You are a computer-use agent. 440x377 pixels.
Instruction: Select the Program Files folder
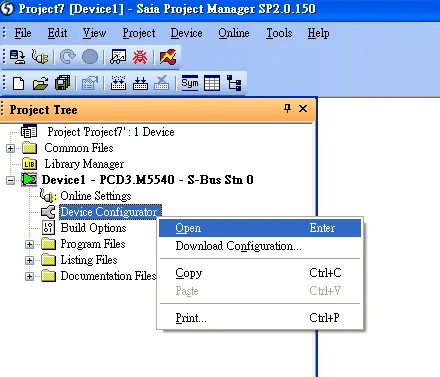coord(93,244)
